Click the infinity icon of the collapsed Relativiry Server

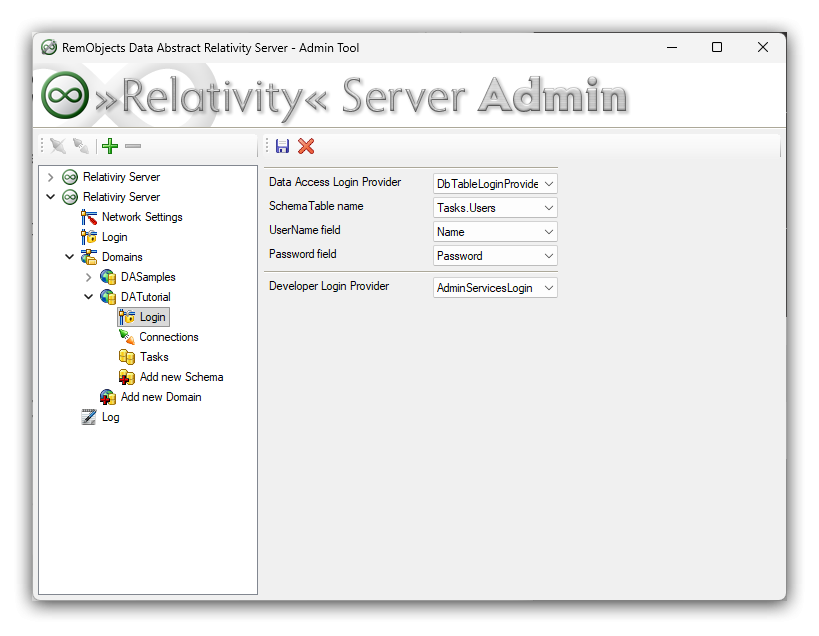[x=70, y=177]
